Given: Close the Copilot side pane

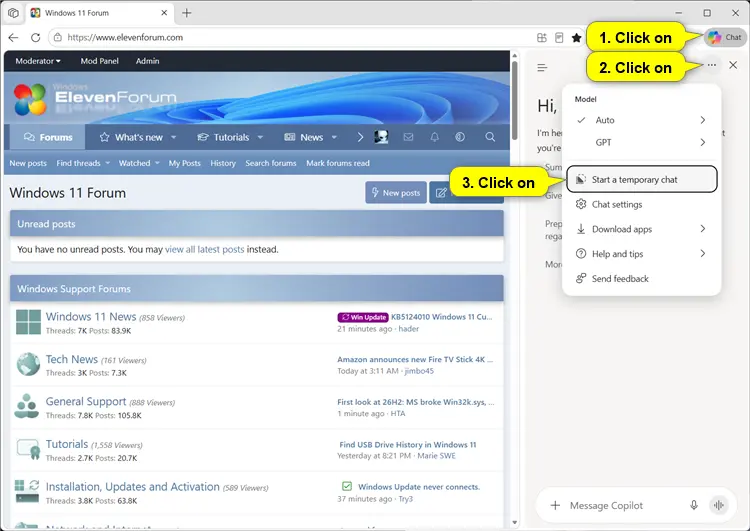Looking at the screenshot, I should [x=733, y=65].
